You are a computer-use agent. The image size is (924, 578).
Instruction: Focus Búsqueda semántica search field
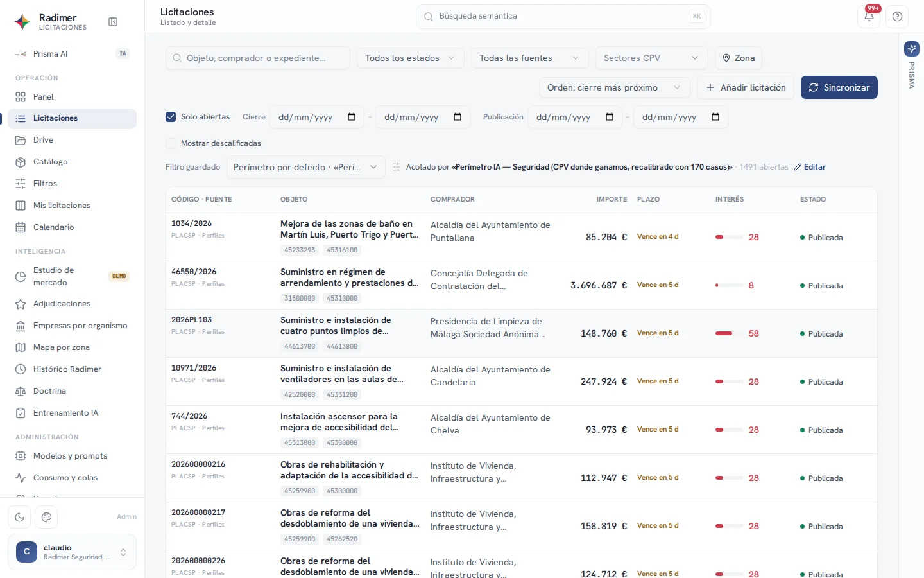(563, 17)
